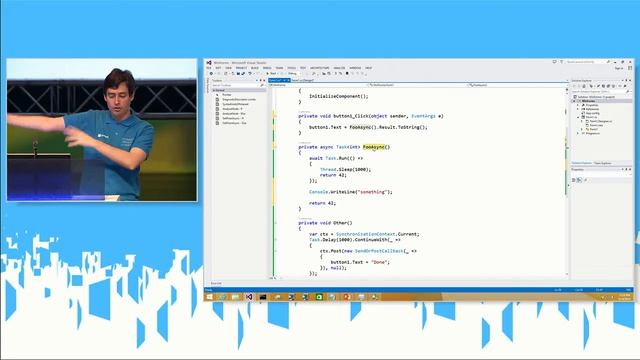Image resolution: width=640 pixels, height=360 pixels.
Task: Open the TEAM menu
Action: (x=280, y=68)
